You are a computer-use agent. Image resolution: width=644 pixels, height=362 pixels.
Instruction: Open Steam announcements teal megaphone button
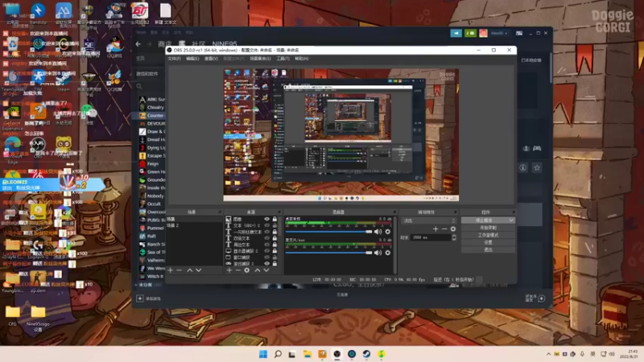456,33
